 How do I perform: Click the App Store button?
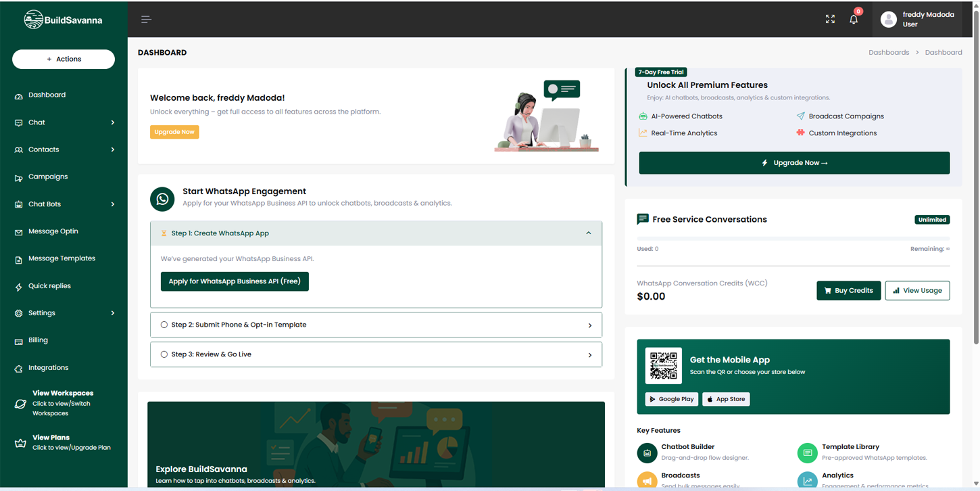[726, 399]
